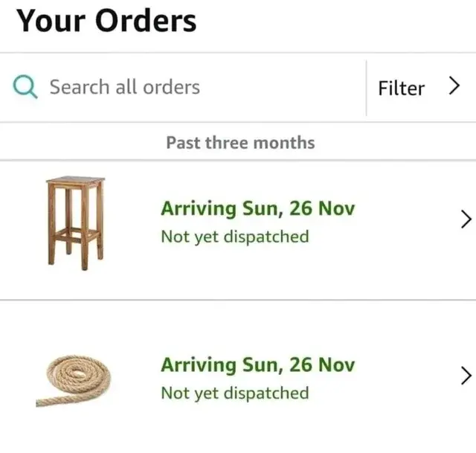Open the wooden stool product image
This screenshot has height=453, width=476.
[75, 222]
